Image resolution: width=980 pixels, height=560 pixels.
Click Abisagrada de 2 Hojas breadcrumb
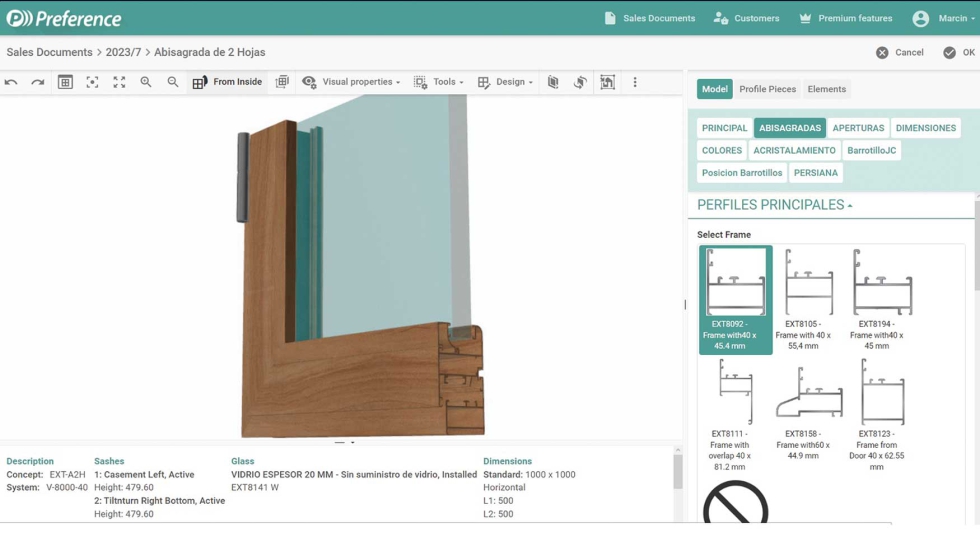209,52
